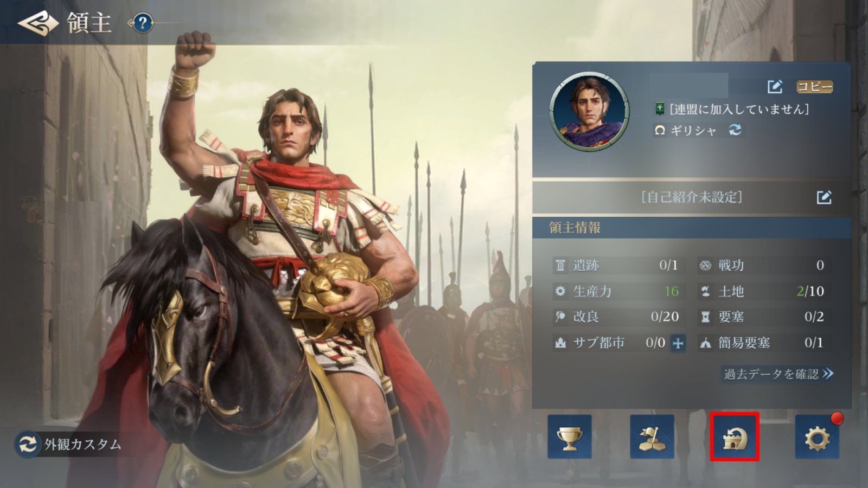
Task: Click the refresh icon beside ギリシャ
Action: pyautogui.click(x=735, y=130)
